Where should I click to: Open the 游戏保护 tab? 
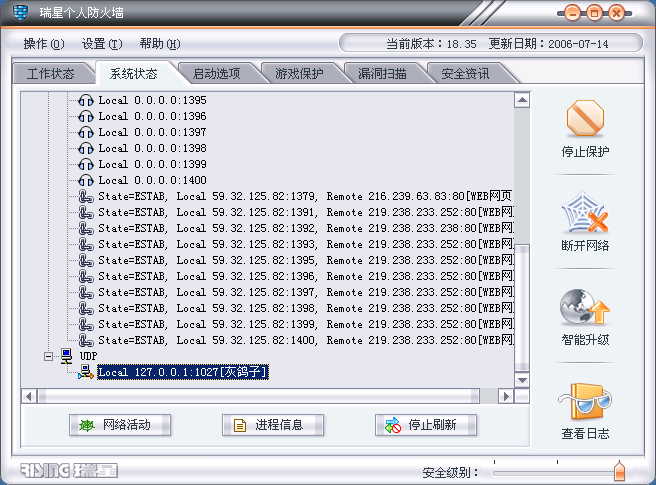[x=299, y=74]
